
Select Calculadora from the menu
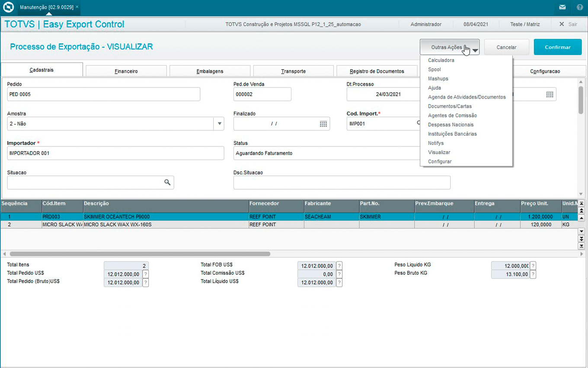pos(441,60)
